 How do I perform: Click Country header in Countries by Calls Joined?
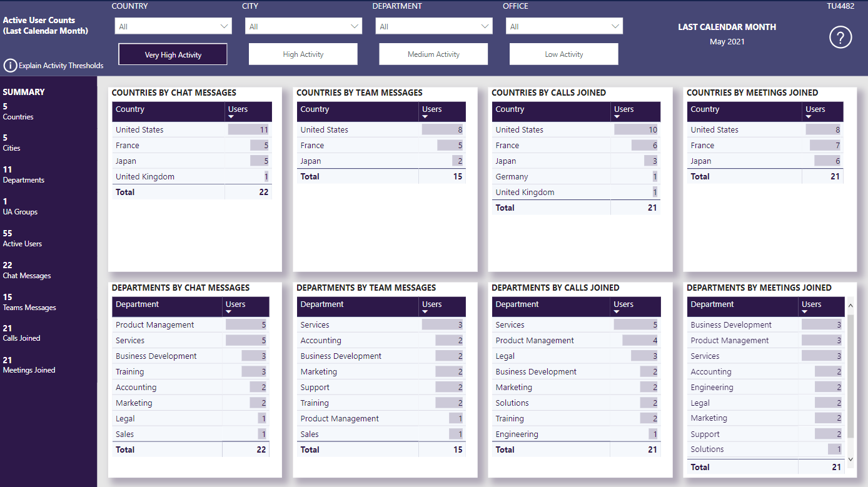click(x=551, y=111)
